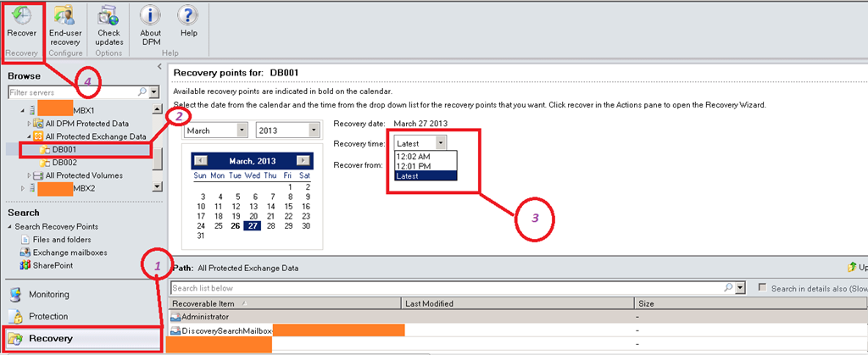This screenshot has height=355, width=868.
Task: Choose Latest recovery time option
Action: (426, 176)
